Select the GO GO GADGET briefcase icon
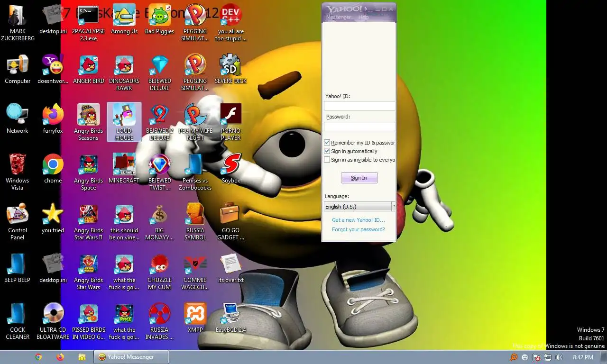 (230, 222)
